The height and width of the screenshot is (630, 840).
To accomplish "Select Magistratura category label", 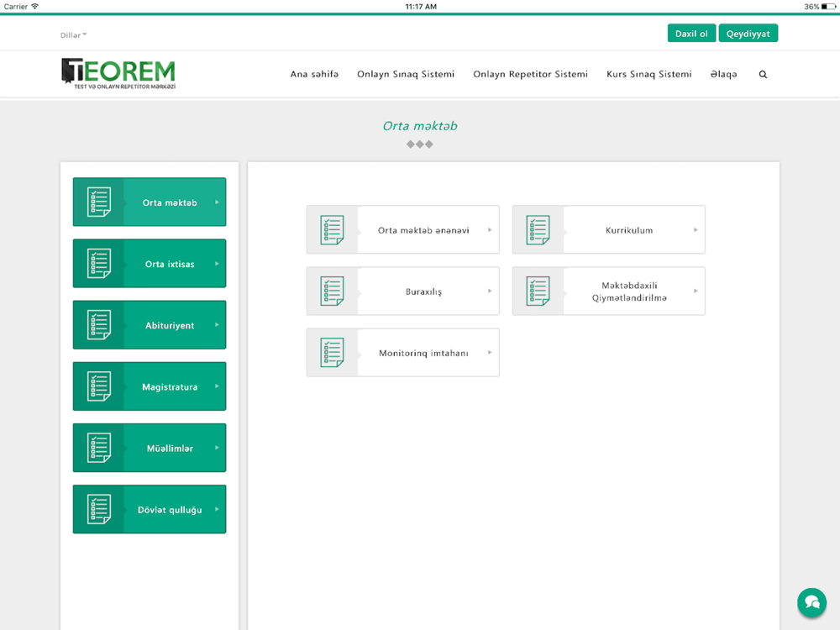I will coord(170,386).
